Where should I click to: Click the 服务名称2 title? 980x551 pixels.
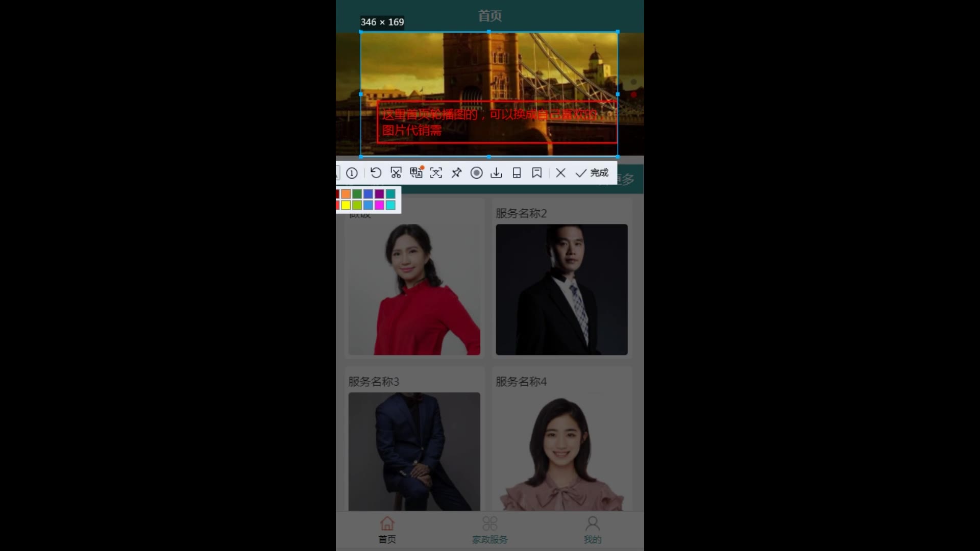click(521, 213)
